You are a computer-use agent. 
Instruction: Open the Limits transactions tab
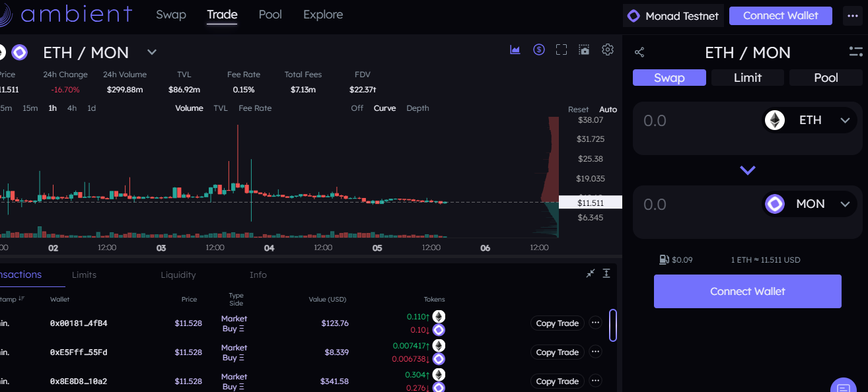click(84, 275)
